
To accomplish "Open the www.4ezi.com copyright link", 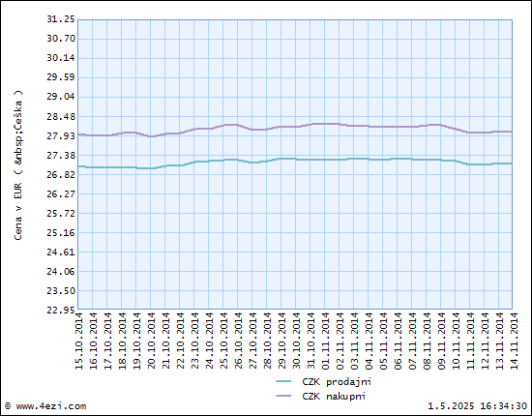I will (45, 406).
